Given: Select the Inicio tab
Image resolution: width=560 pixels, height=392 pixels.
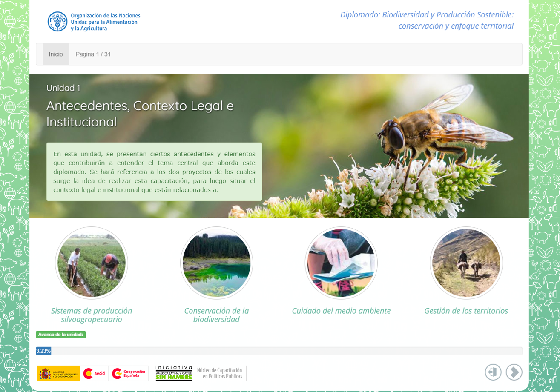Looking at the screenshot, I should click(x=56, y=54).
